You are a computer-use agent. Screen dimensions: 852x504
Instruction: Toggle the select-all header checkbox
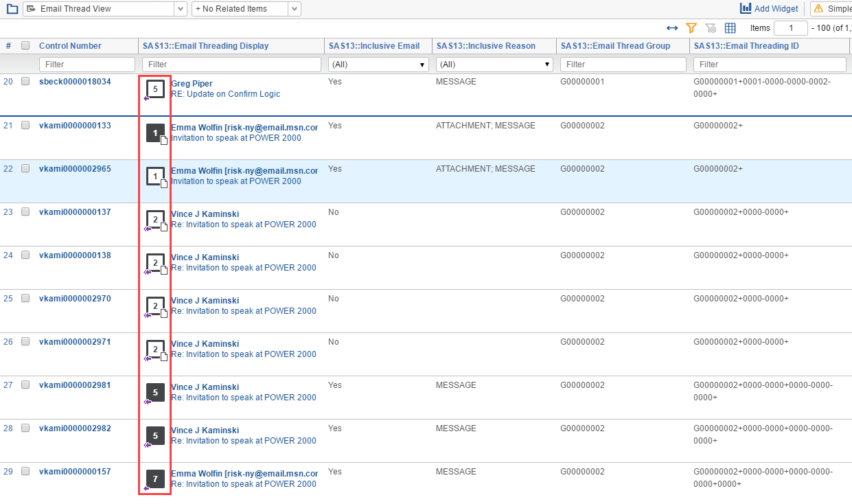pos(25,45)
